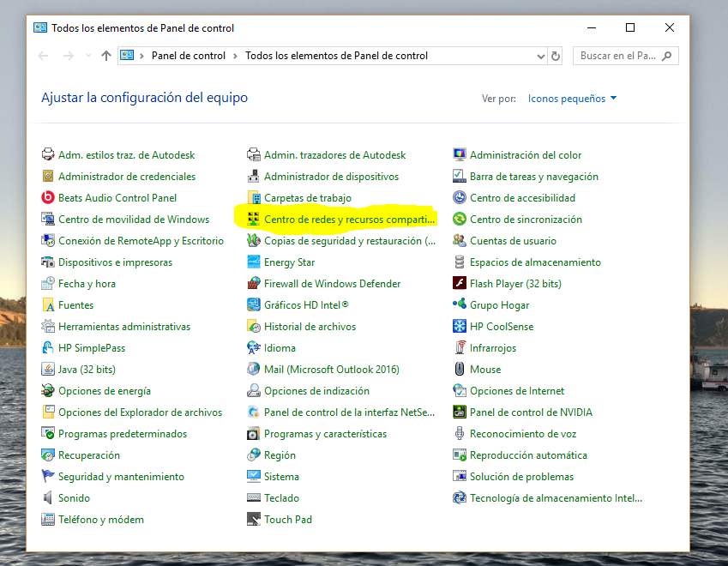Open Adm. estilos traz. de Autodesk link
The image size is (728, 566).
coord(127,155)
